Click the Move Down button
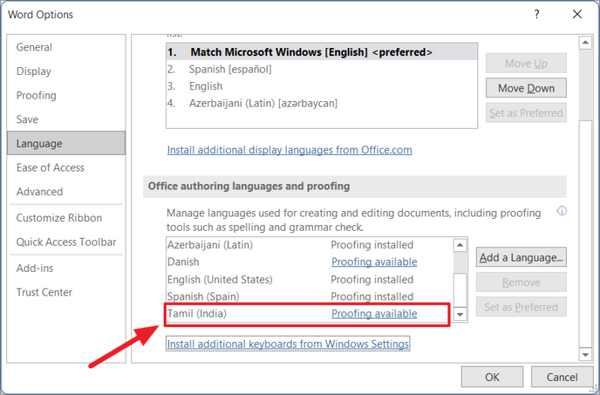The image size is (600, 395). [x=526, y=88]
